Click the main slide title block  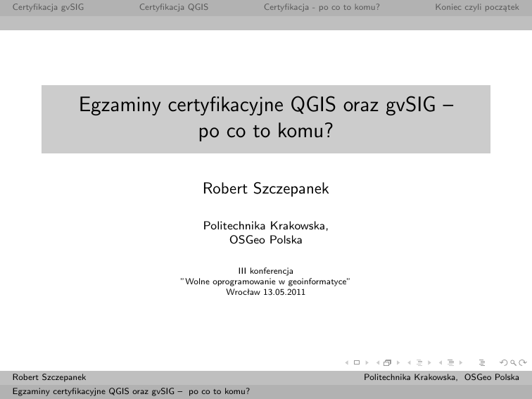pyautogui.click(x=266, y=119)
